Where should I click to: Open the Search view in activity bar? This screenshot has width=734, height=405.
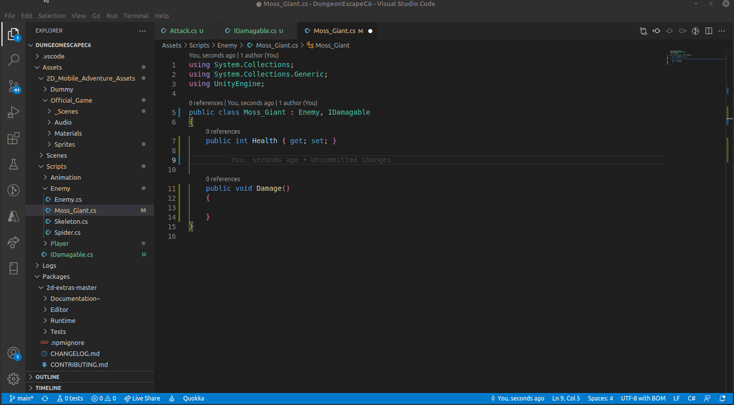(13, 60)
